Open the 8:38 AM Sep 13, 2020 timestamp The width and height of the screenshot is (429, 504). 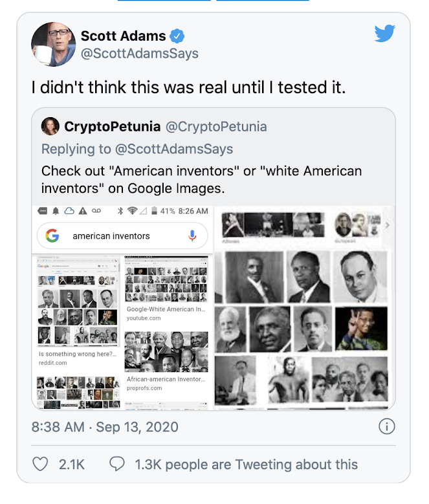pos(105,428)
